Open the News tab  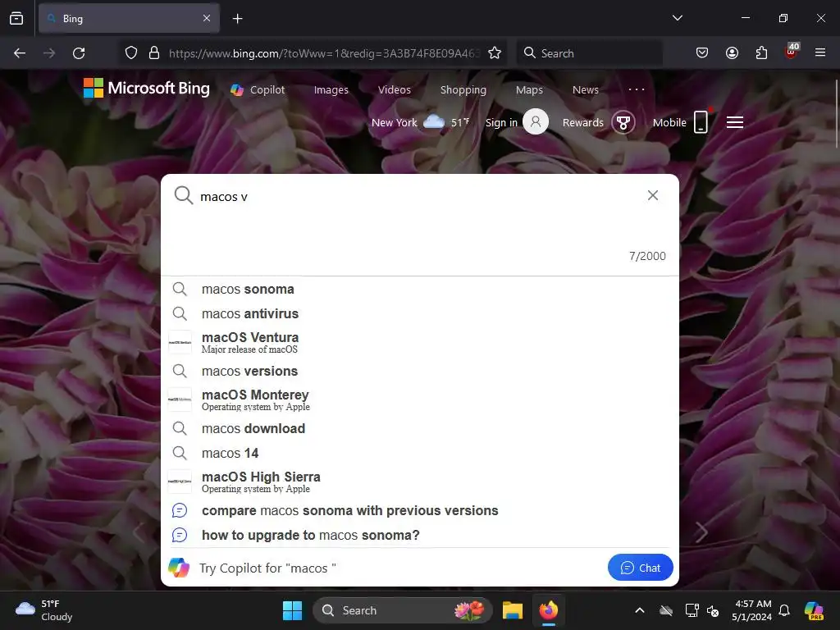586,90
